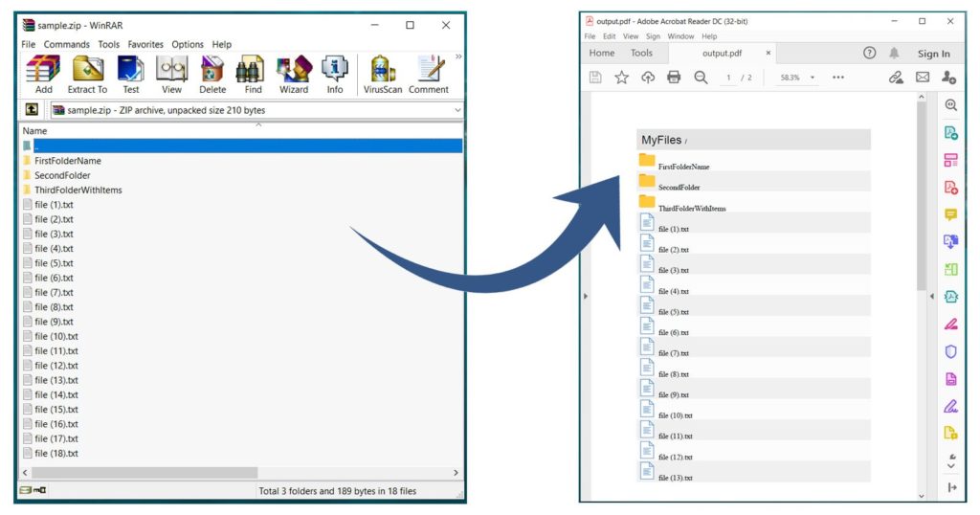
Task: Click the Add icon in WinRAR toolbar
Action: (x=43, y=74)
